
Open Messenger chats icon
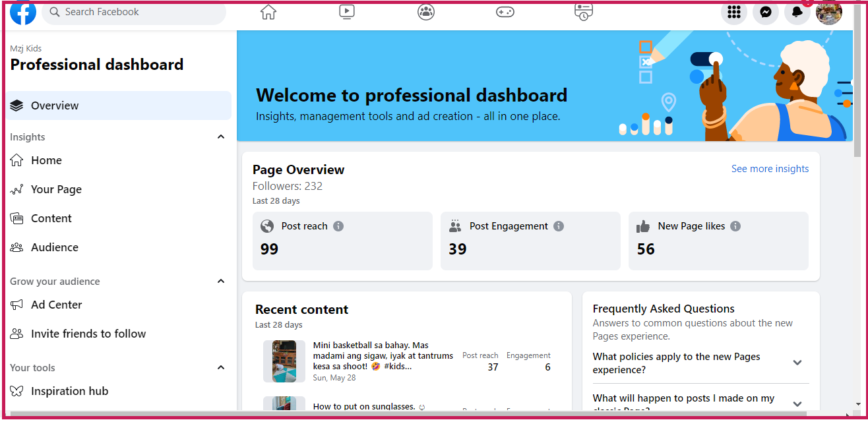click(x=766, y=12)
